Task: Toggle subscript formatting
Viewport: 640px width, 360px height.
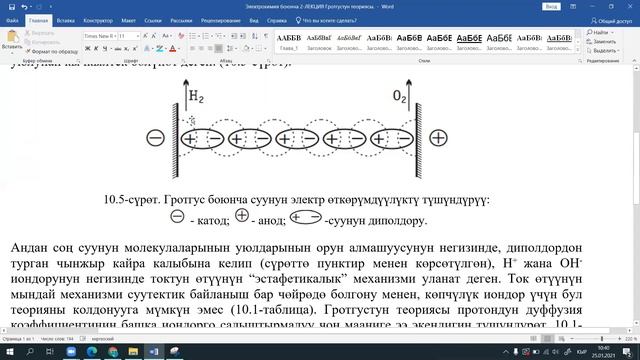Action: pos(127,49)
